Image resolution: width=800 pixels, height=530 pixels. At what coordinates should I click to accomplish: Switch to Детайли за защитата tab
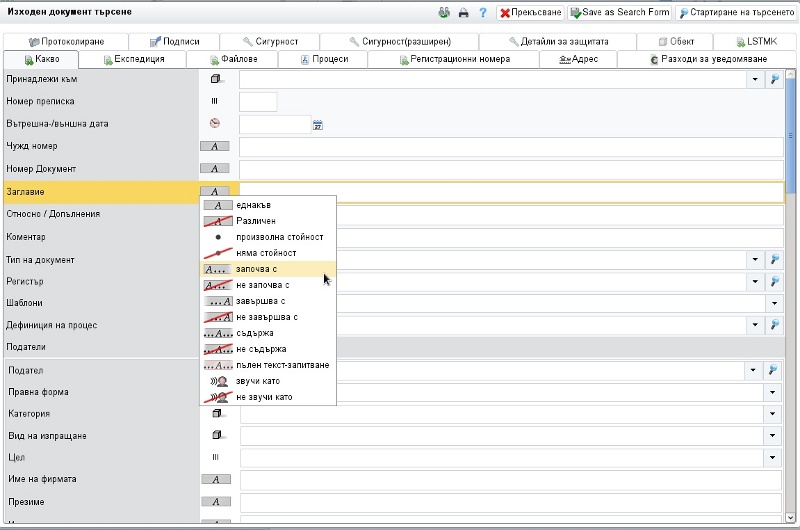558,41
